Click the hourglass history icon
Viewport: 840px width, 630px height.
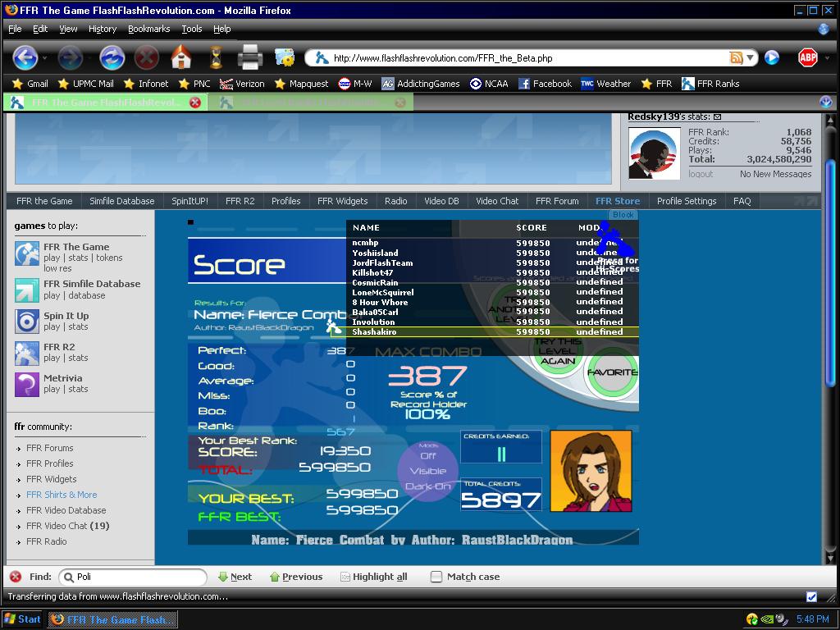(216, 57)
